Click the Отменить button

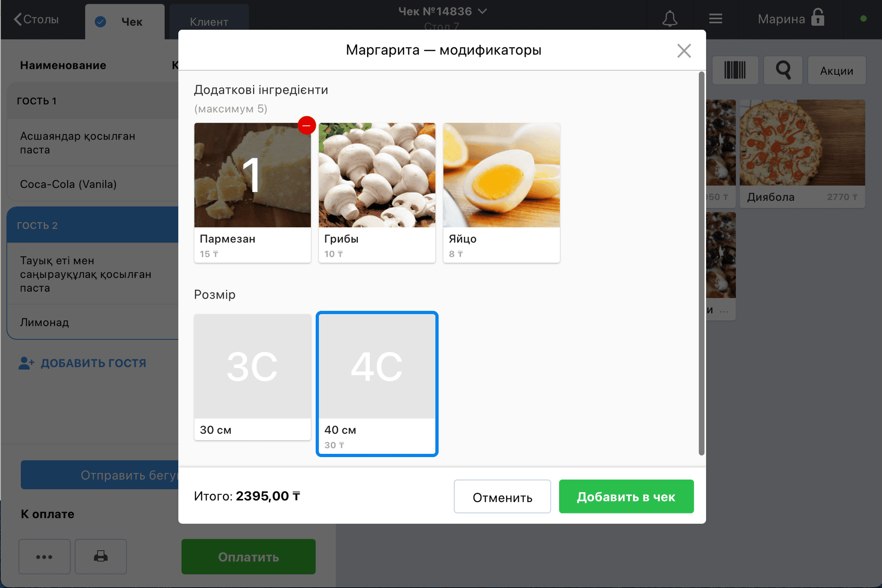(502, 497)
